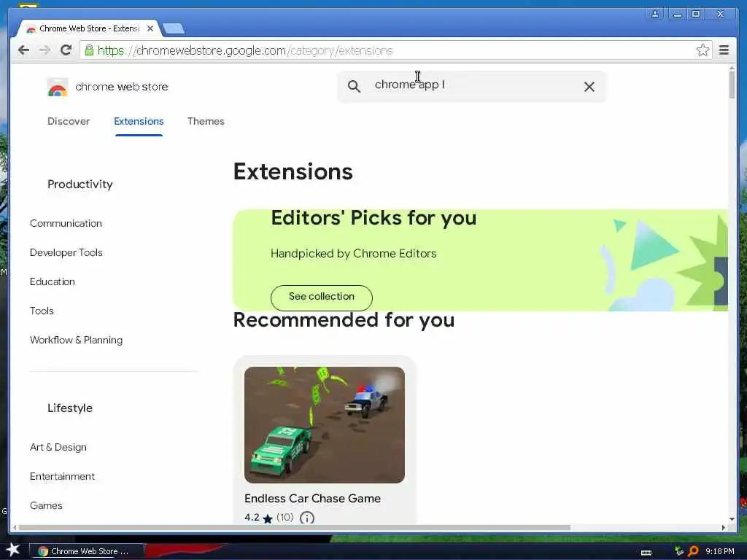747x560 pixels.
Task: Bookmark this page with the star icon
Action: point(703,50)
